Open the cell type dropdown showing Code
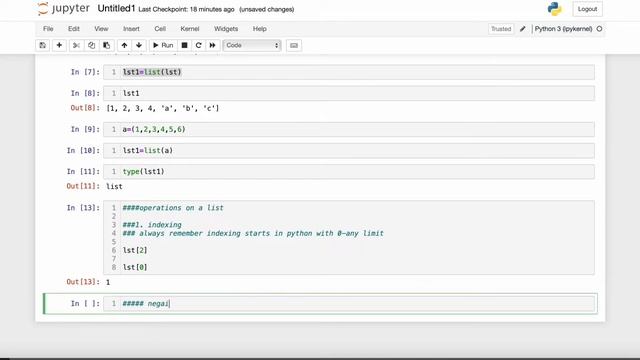The height and width of the screenshot is (360, 640). [x=252, y=45]
